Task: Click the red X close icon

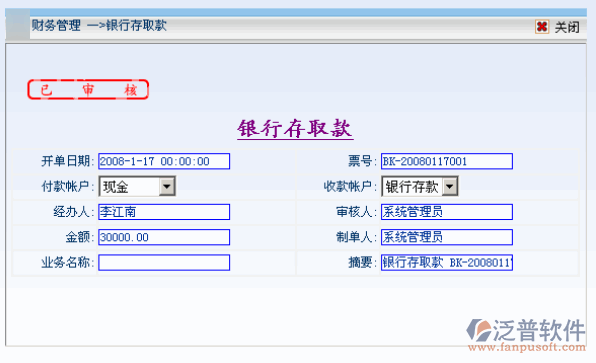Action: coord(542,27)
